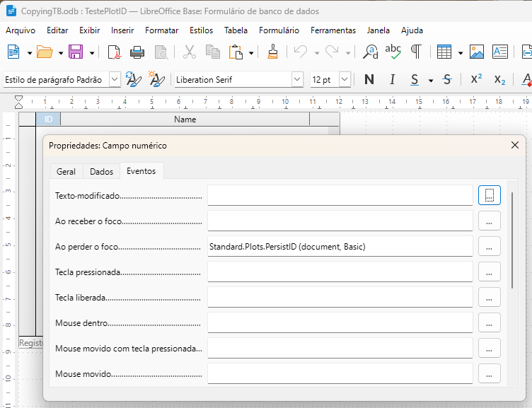
Task: Click the browse button for Tecla pressionada
Action: (489, 272)
